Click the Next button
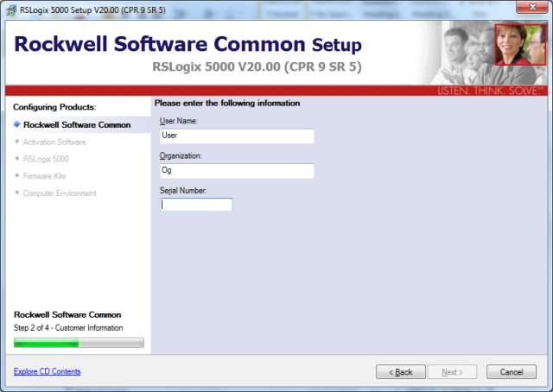553x392 pixels. click(452, 372)
